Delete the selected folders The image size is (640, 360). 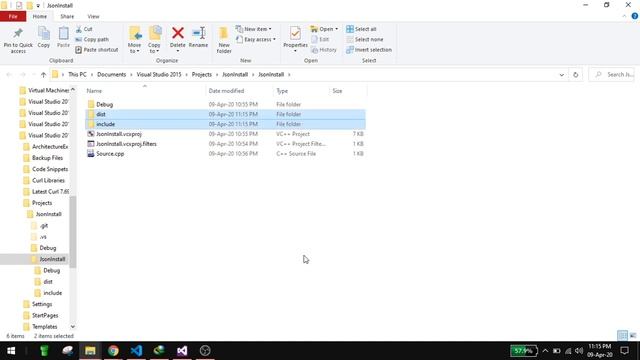[x=178, y=39]
